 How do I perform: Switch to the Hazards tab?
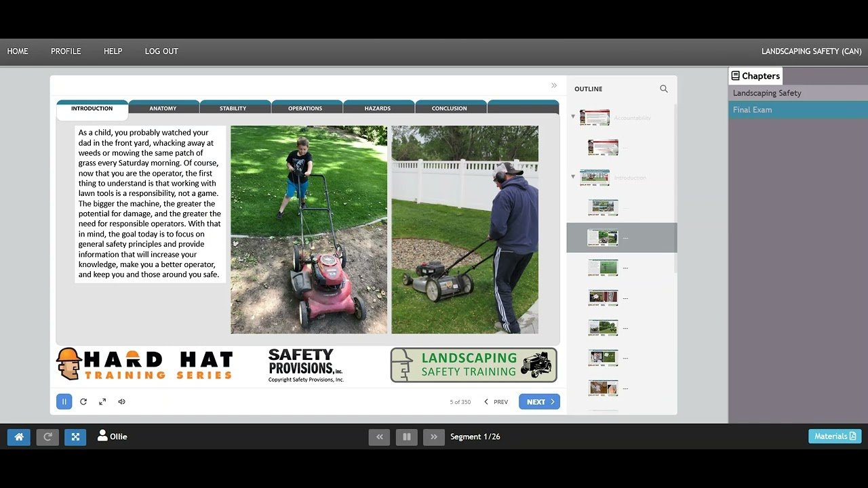tap(377, 108)
